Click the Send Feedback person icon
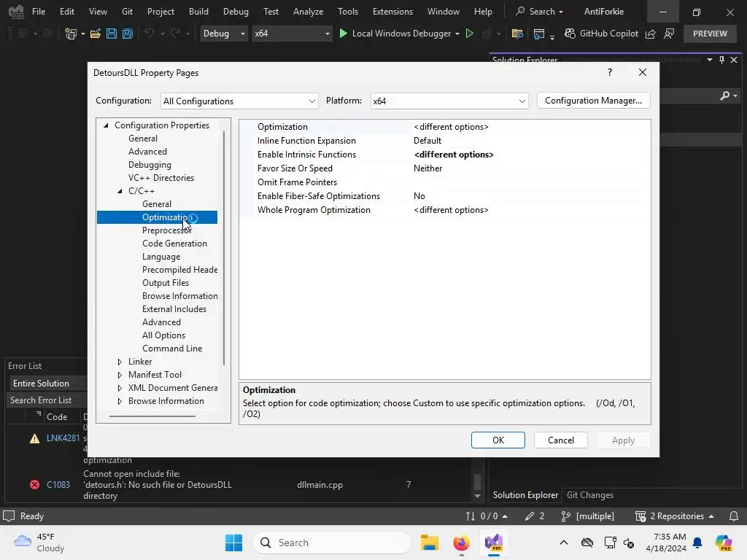This screenshot has width=747, height=560. click(669, 34)
